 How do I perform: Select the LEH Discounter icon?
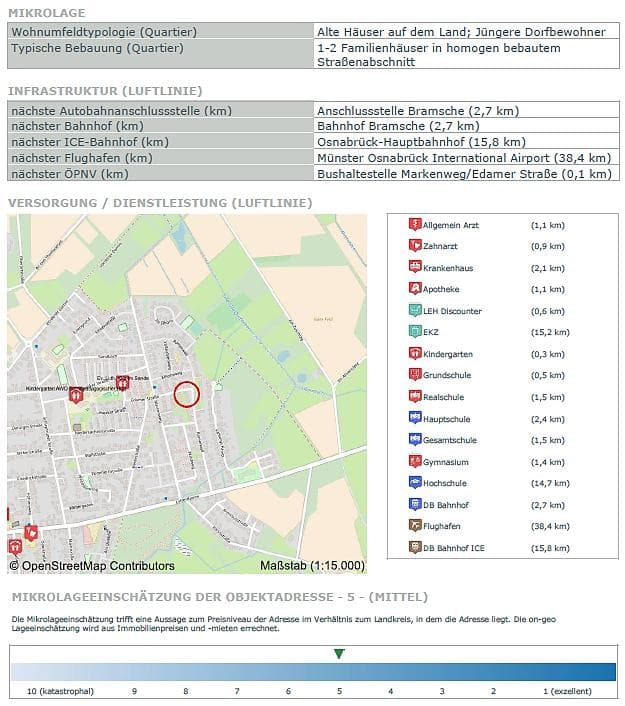(x=415, y=311)
